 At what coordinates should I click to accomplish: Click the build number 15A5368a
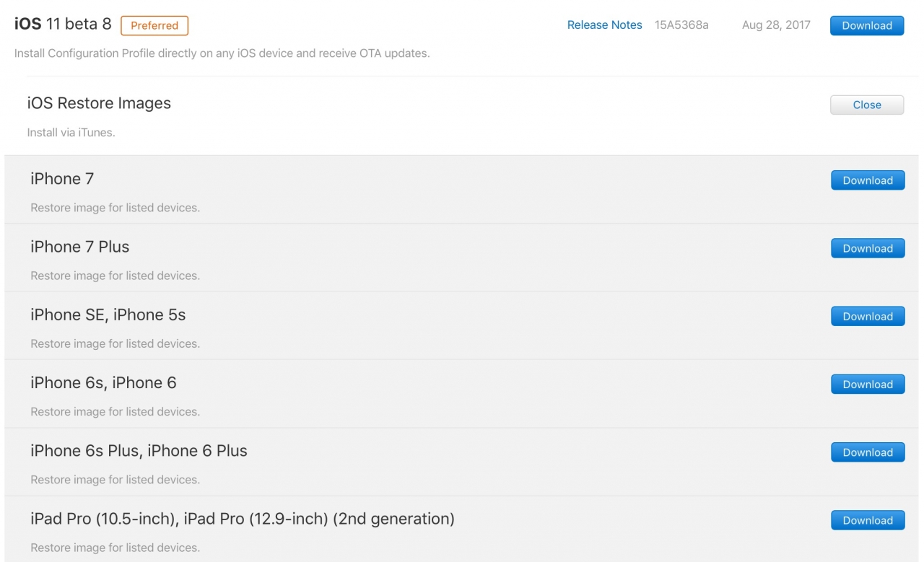coord(681,25)
